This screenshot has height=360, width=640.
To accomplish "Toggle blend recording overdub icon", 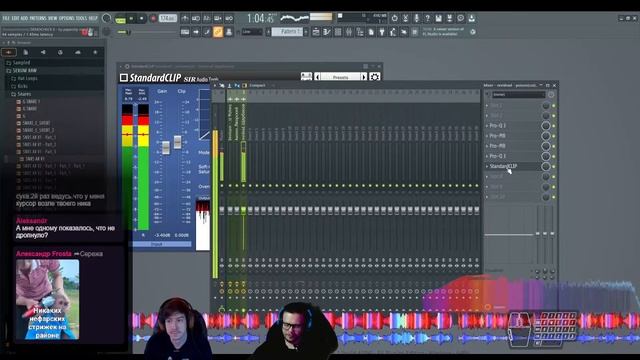I will click(x=218, y=18).
